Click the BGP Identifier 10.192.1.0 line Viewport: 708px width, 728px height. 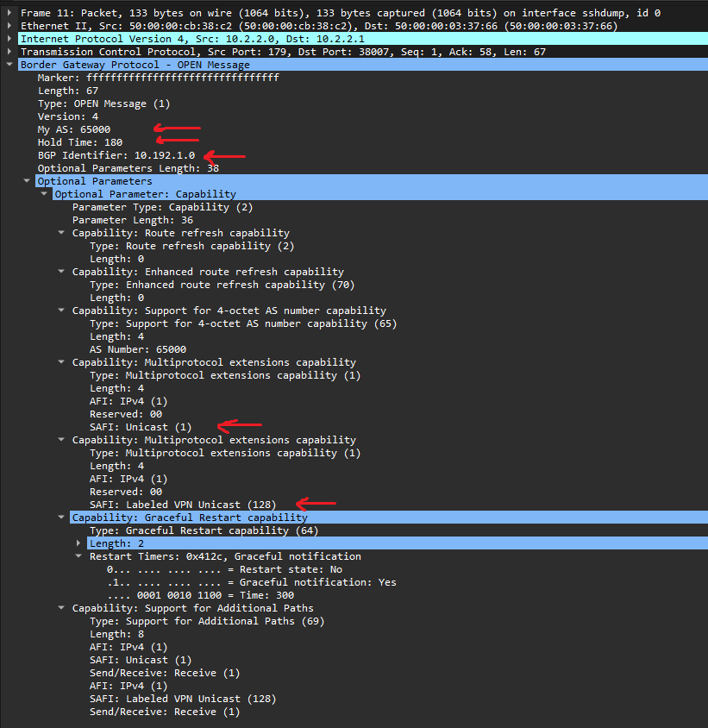coord(116,155)
